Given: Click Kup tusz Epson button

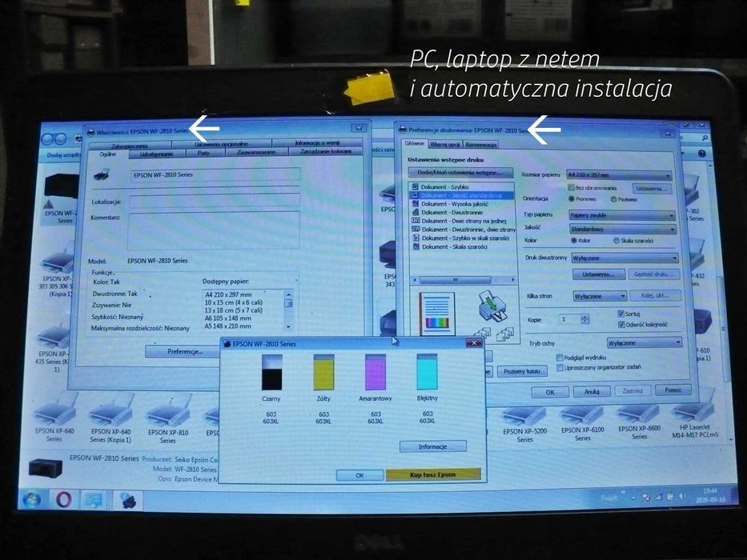Looking at the screenshot, I should pyautogui.click(x=432, y=474).
